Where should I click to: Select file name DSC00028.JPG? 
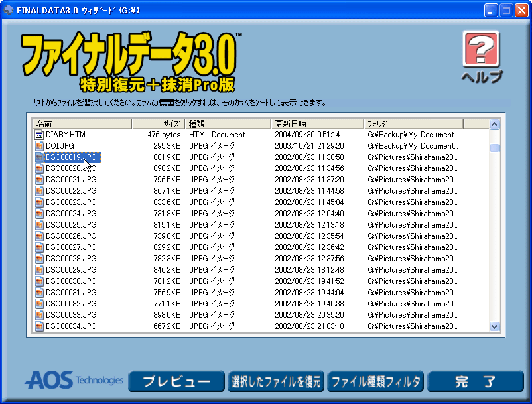pos(71,259)
